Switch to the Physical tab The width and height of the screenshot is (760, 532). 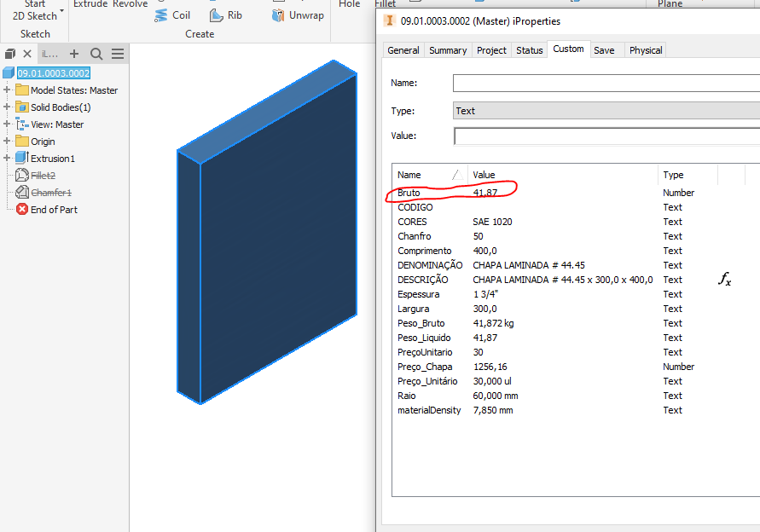point(645,49)
